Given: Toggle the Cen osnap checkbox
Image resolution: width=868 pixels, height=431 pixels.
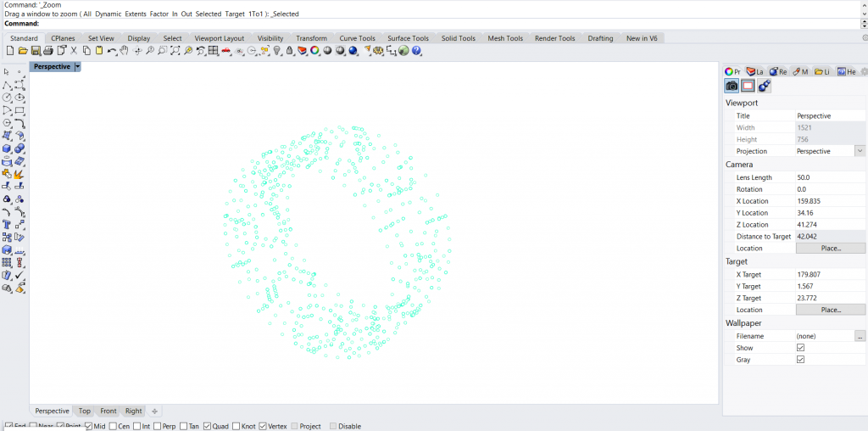Looking at the screenshot, I should tap(113, 426).
